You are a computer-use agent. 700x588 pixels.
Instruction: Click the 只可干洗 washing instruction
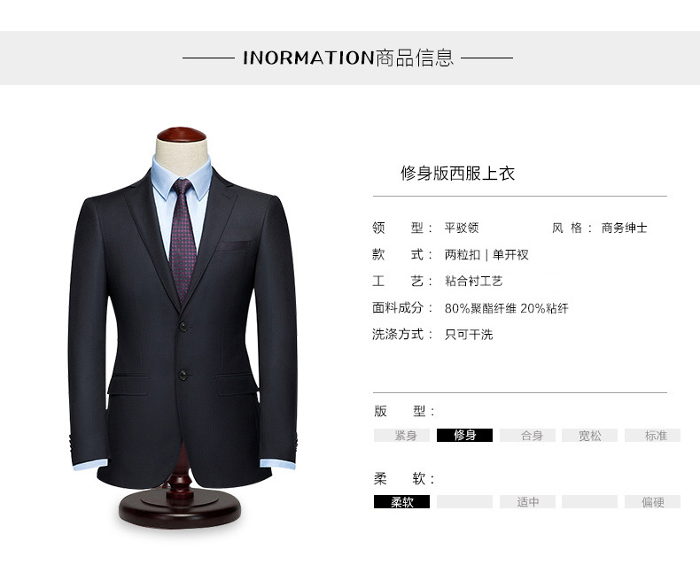click(x=469, y=335)
